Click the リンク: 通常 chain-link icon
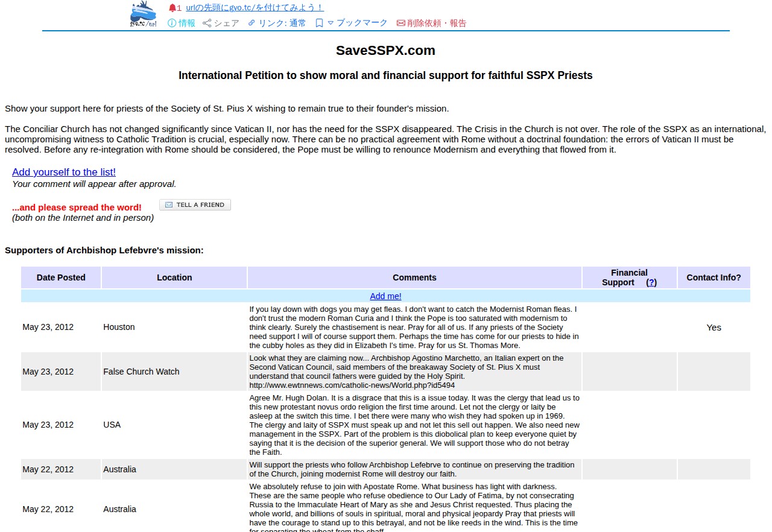772x532 pixels. 252,23
